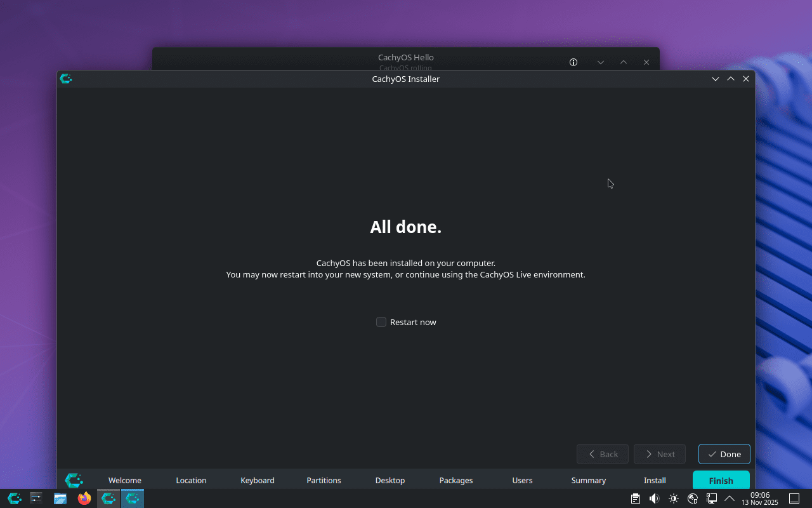Open the Dolphin file manager icon
The width and height of the screenshot is (812, 508).
60,498
